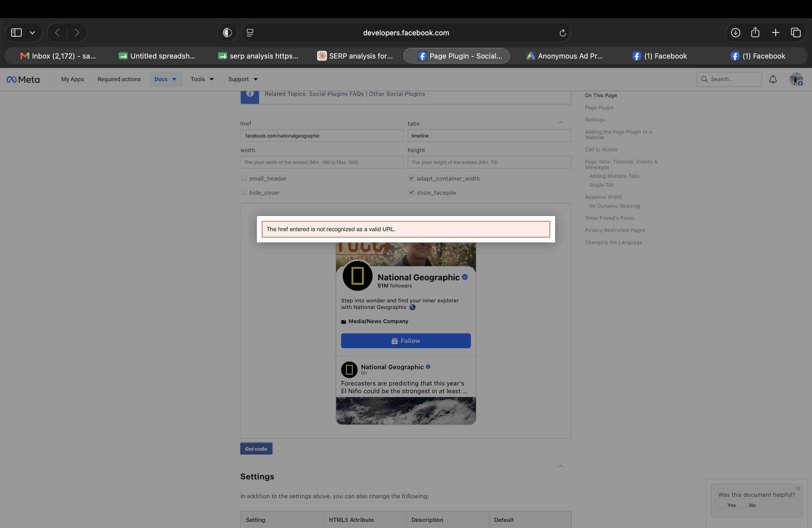Click the post author avatar
The height and width of the screenshot is (528, 812).
tap(349, 370)
